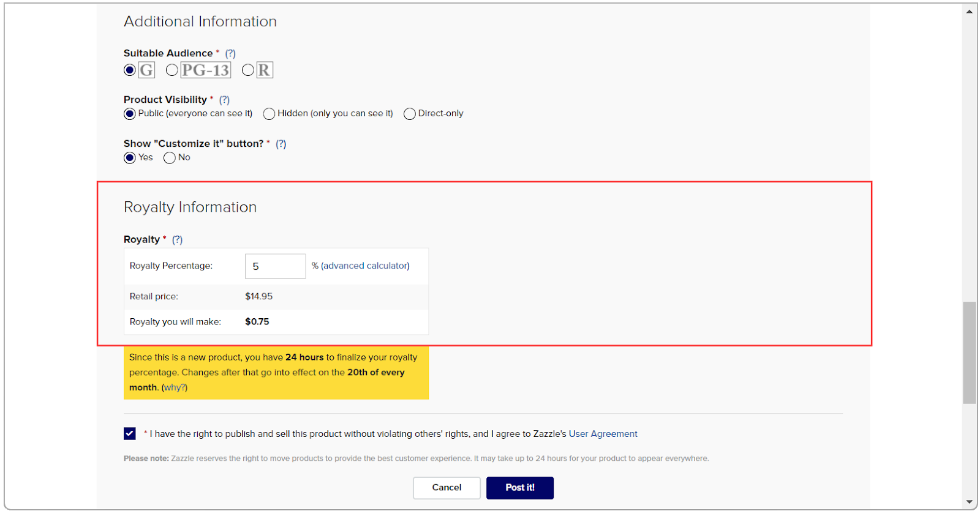Open help for Suitable Audience
The width and height of the screenshot is (980, 514).
230,54
